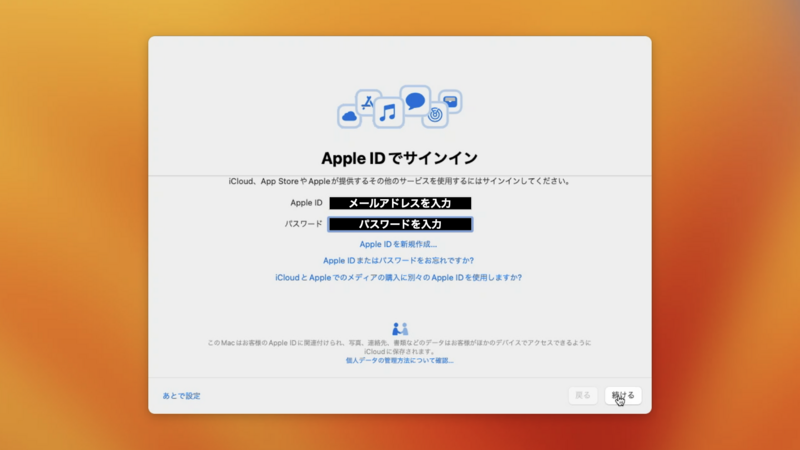Click the iCloud, App Store description text
Viewport: 800px width, 450px height.
[x=399, y=181]
